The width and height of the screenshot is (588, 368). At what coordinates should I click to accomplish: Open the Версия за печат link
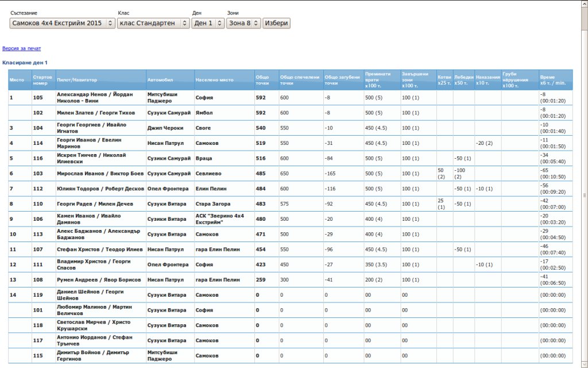pyautogui.click(x=21, y=49)
